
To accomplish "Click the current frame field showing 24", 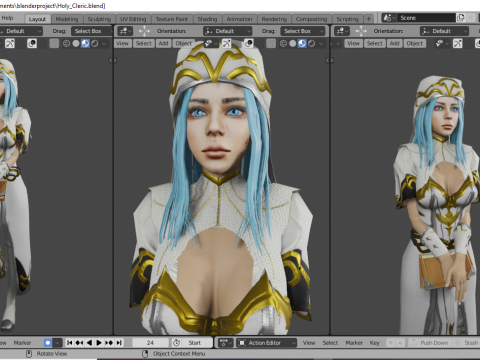I will point(150,343).
